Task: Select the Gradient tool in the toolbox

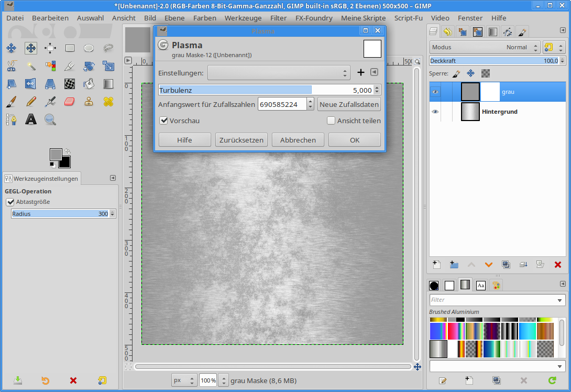Action: tap(108, 84)
